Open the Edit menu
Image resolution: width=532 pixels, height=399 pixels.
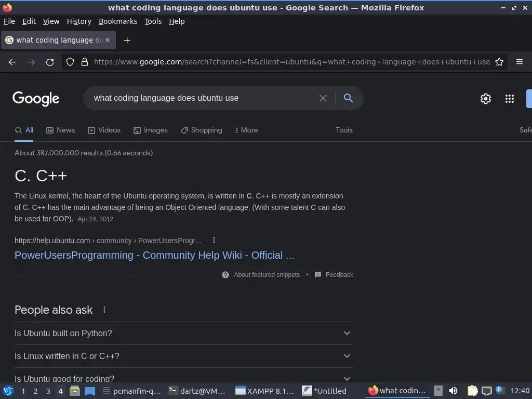(29, 21)
